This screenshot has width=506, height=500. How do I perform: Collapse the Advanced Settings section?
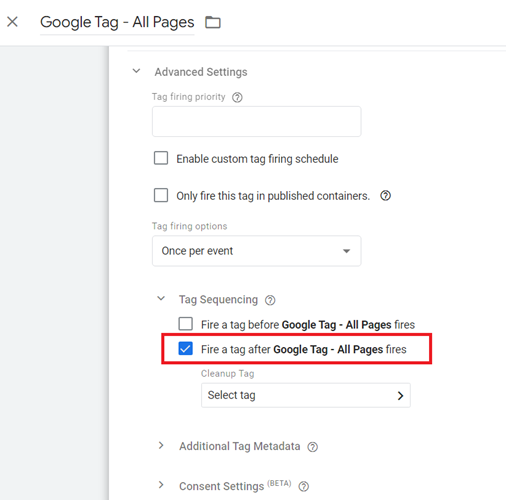tap(136, 71)
